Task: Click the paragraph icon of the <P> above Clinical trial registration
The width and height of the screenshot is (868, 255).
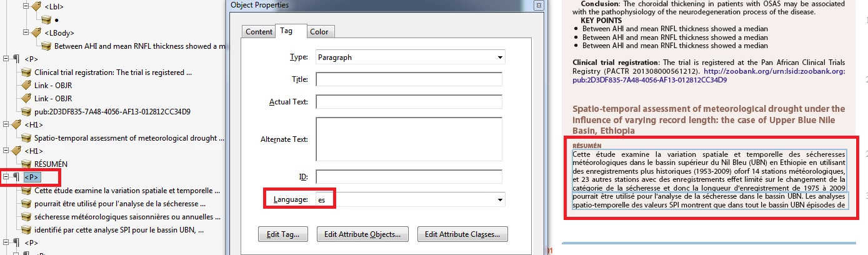Action: click(x=16, y=59)
